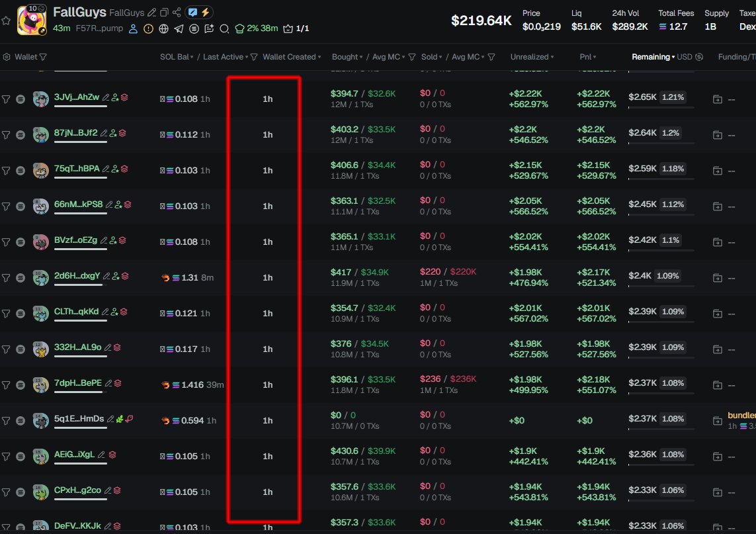The width and height of the screenshot is (756, 534).
Task: Toggle filter funnel for wallet 3JVj...AhZw row
Action: (6, 99)
